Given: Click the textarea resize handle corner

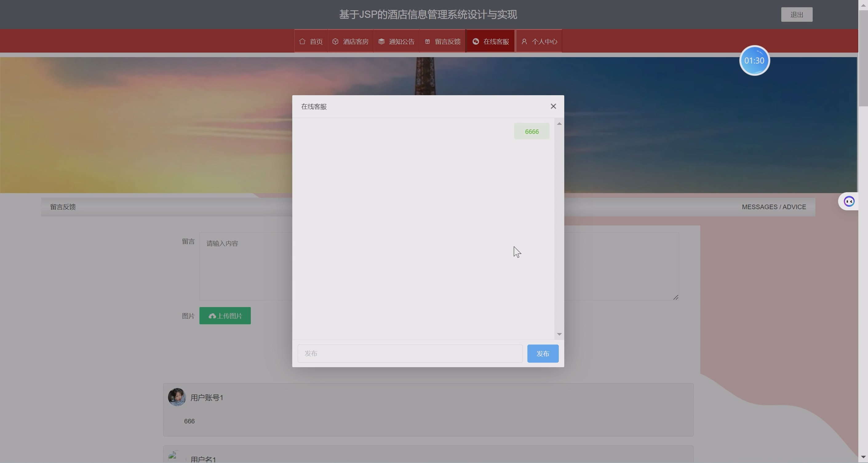Looking at the screenshot, I should tap(675, 297).
